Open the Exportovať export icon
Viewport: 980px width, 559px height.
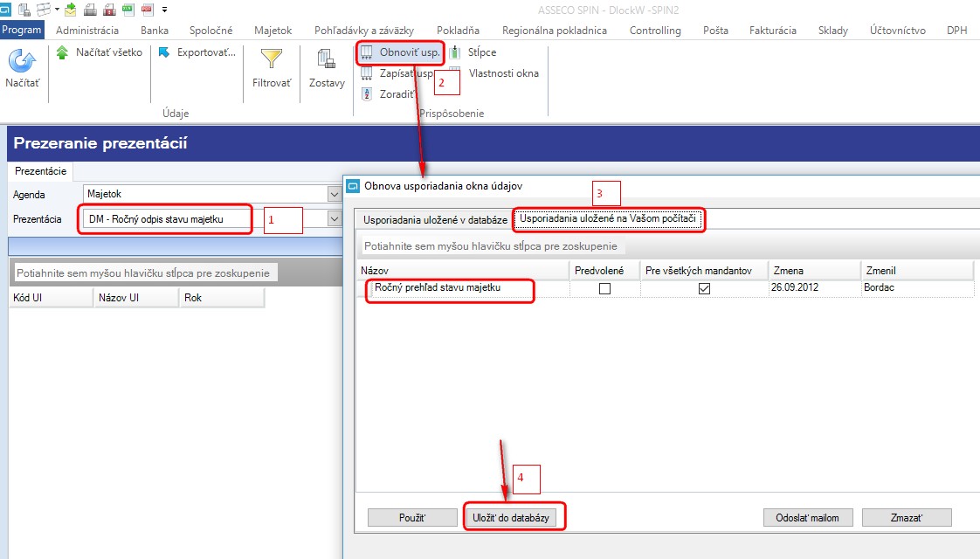(x=164, y=52)
